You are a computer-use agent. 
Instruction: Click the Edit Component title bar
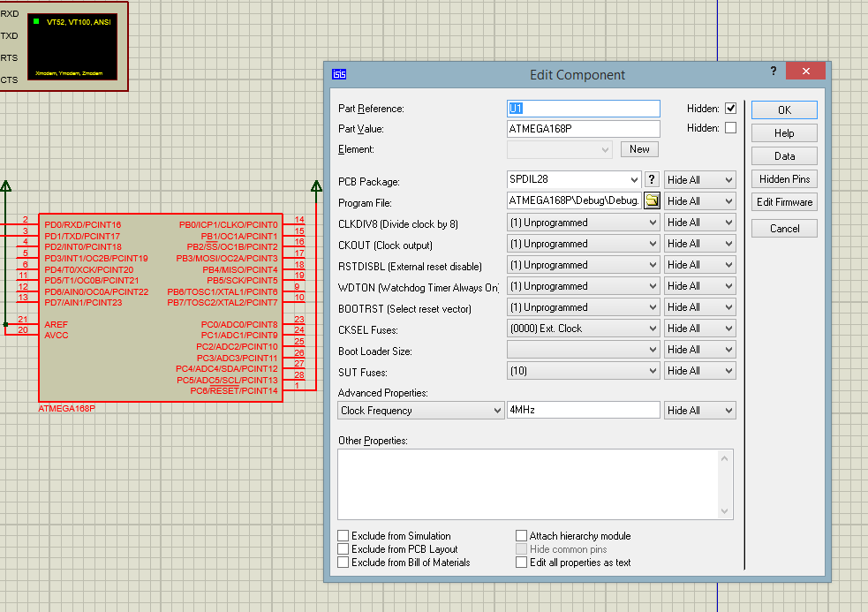577,75
